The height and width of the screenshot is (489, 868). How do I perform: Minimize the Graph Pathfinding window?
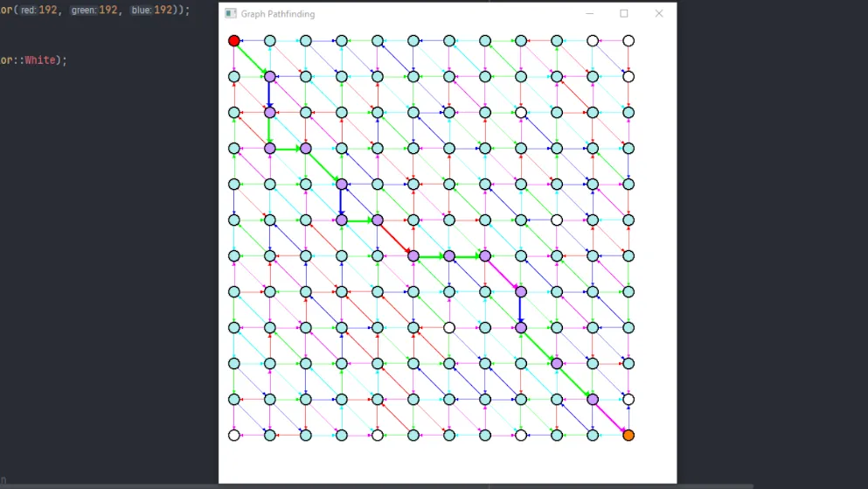click(x=589, y=14)
